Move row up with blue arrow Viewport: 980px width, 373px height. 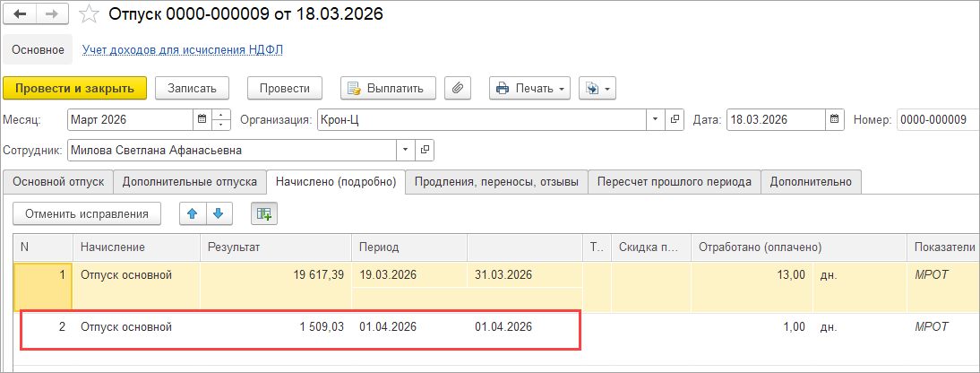coord(193,213)
